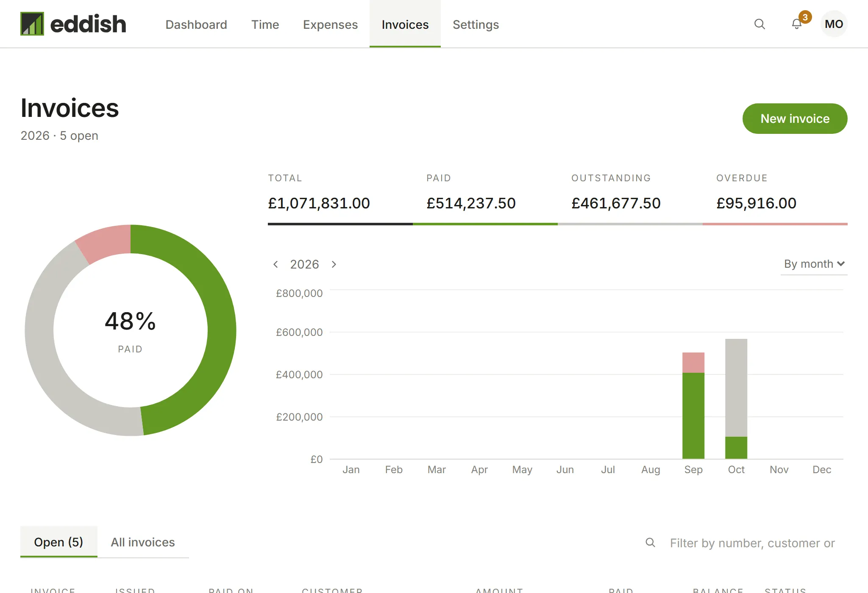Click the green paid segment of Oct bar

[736, 448]
